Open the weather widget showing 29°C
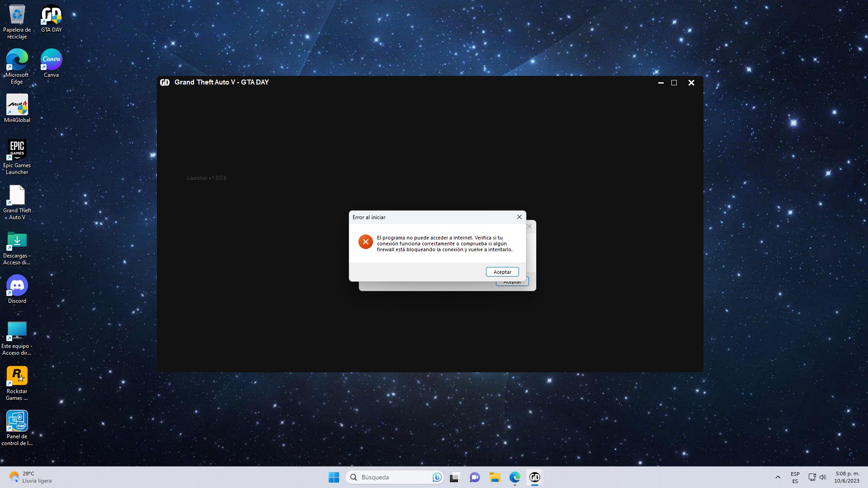This screenshot has height=488, width=868. coord(30,477)
